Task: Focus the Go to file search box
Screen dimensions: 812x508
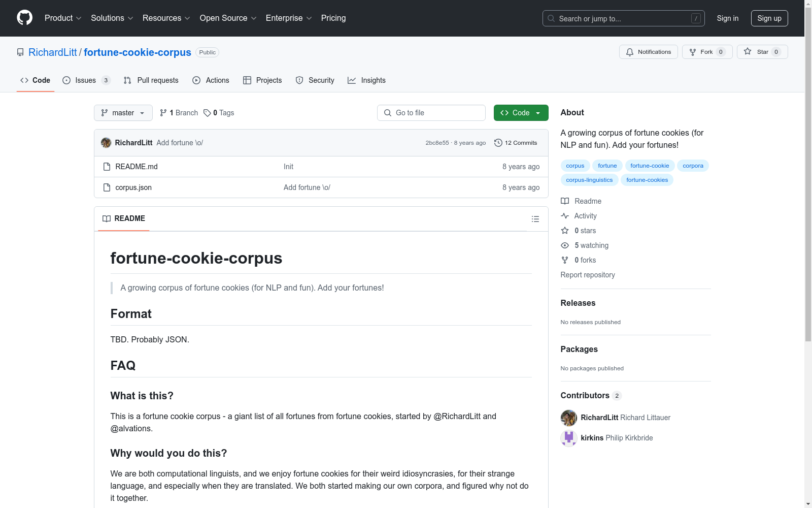Action: (x=431, y=113)
